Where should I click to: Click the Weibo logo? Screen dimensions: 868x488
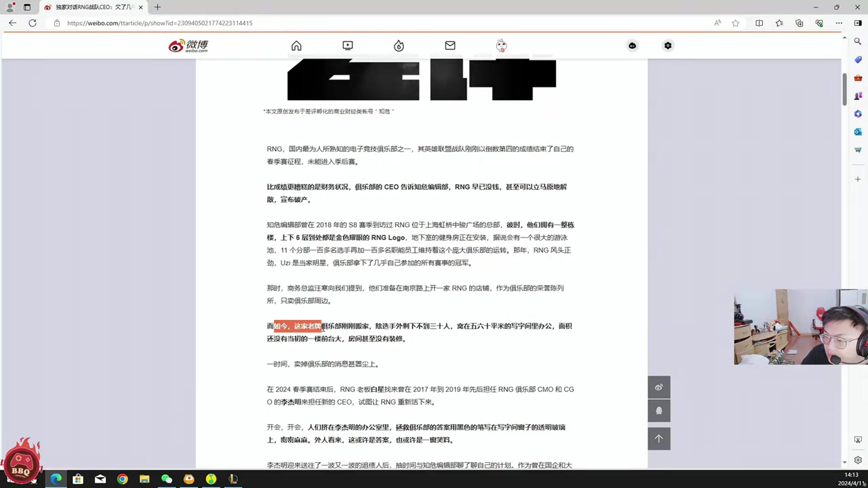pos(188,46)
